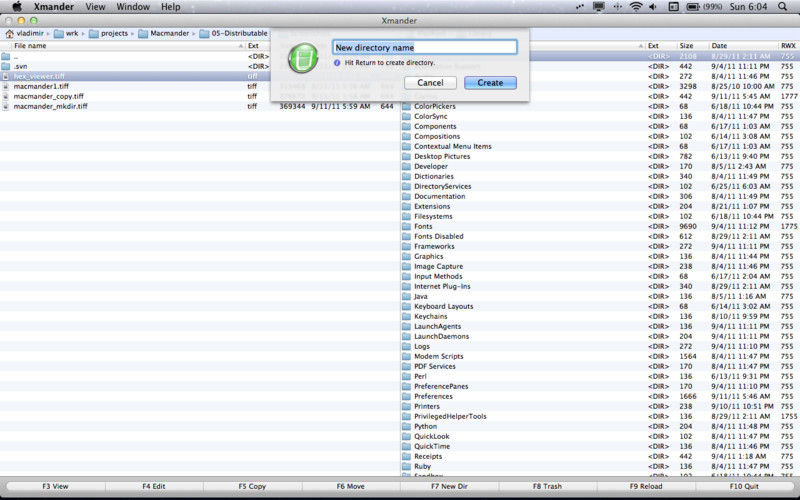800x500 pixels.
Task: Click the F8 Trash button
Action: coord(547,486)
